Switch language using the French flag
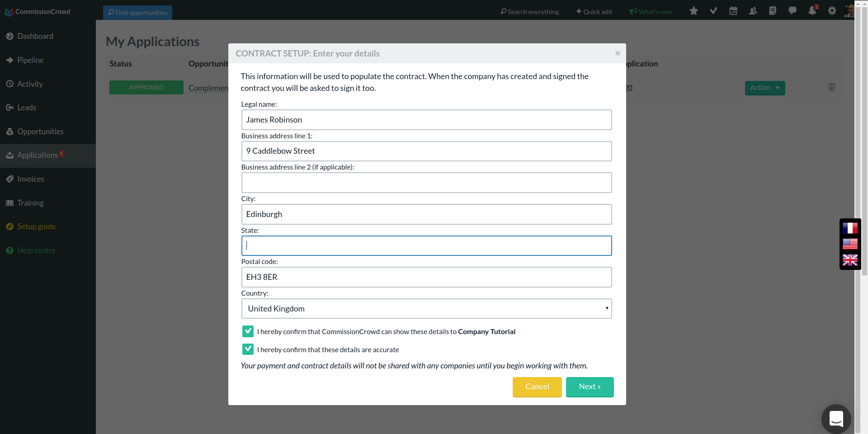 coord(850,228)
